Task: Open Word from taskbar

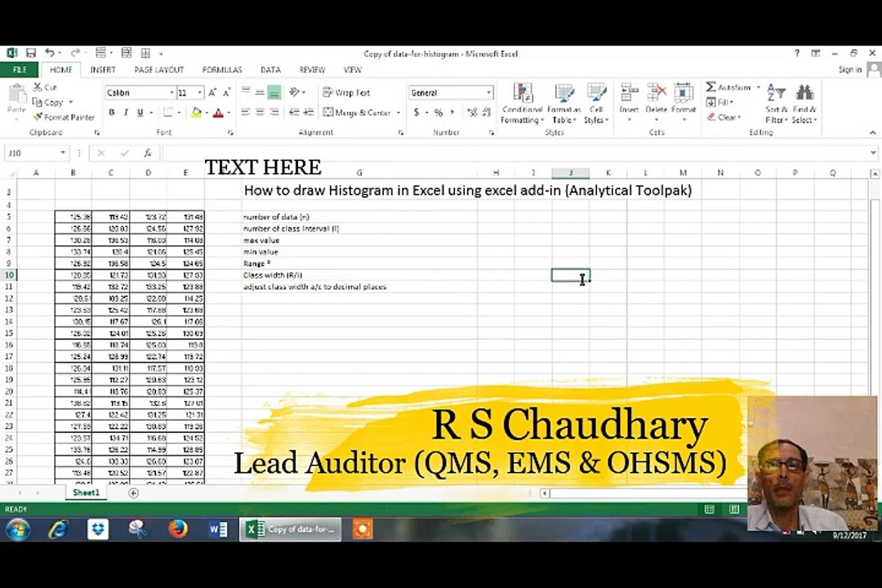Action: [218, 529]
